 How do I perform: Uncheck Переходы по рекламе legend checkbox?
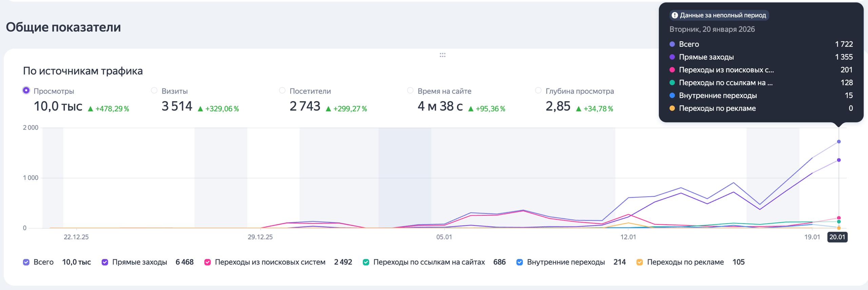(639, 262)
